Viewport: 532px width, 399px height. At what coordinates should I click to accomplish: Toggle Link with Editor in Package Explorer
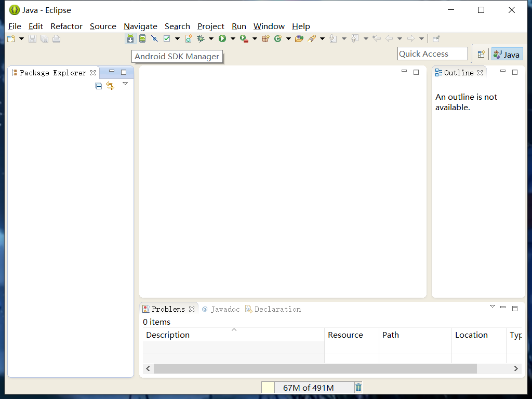pyautogui.click(x=110, y=86)
